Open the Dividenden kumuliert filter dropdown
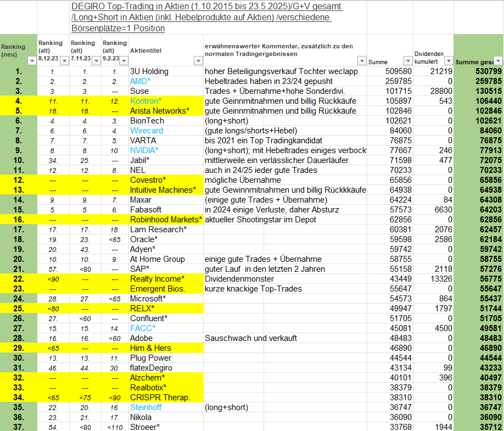This screenshot has height=431, width=504. point(449,60)
